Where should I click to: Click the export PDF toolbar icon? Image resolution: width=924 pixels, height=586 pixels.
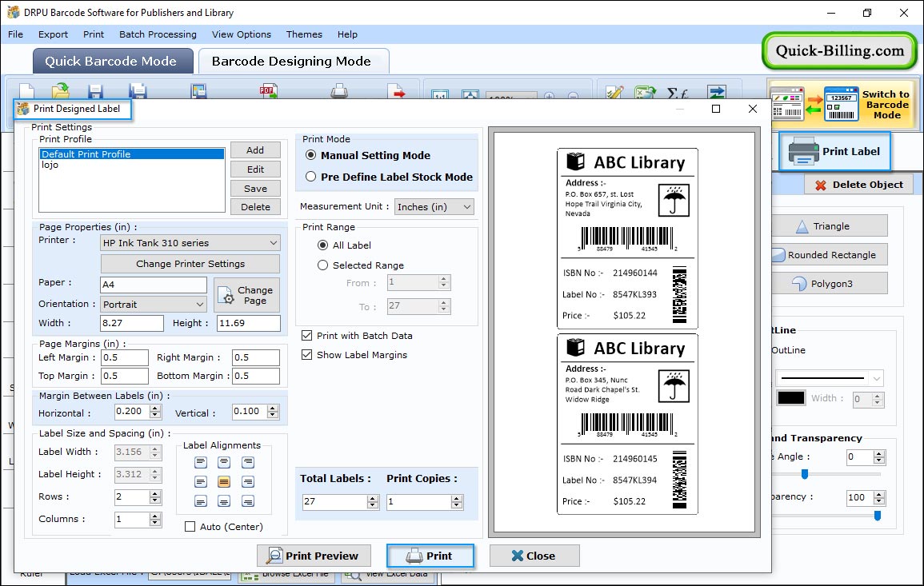[x=268, y=90]
